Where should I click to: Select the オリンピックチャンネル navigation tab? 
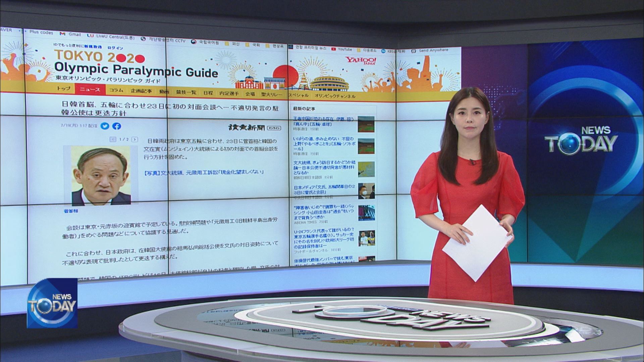pyautogui.click(x=335, y=96)
